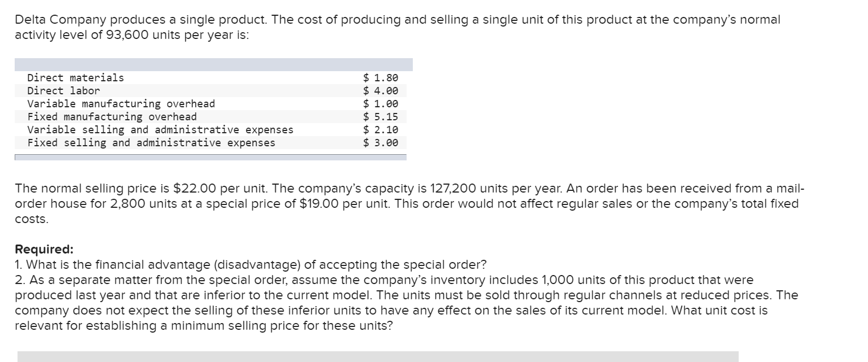Image resolution: width=868 pixels, height=362 pixels.
Task: Click question 1 about financial advantage
Action: coord(251,264)
